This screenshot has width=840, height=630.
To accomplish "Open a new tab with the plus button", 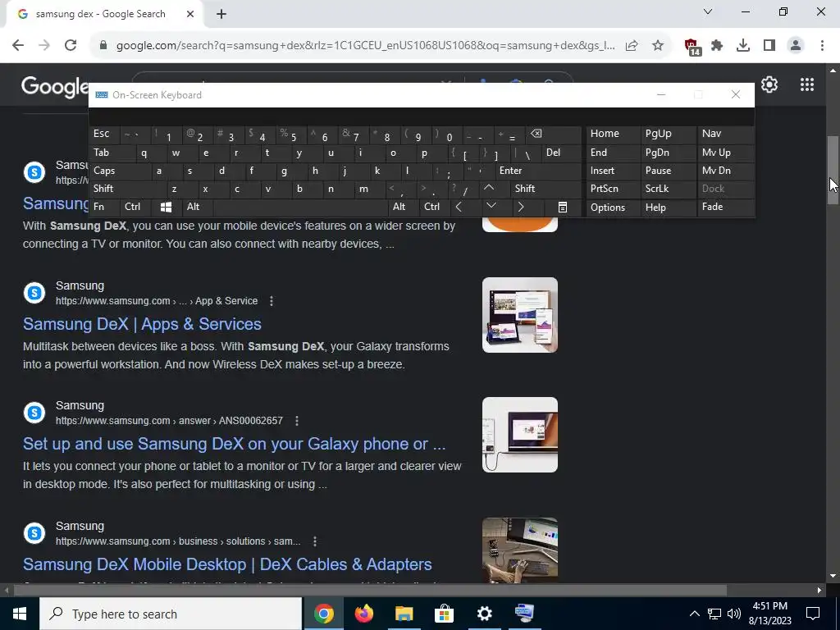I will (x=221, y=15).
